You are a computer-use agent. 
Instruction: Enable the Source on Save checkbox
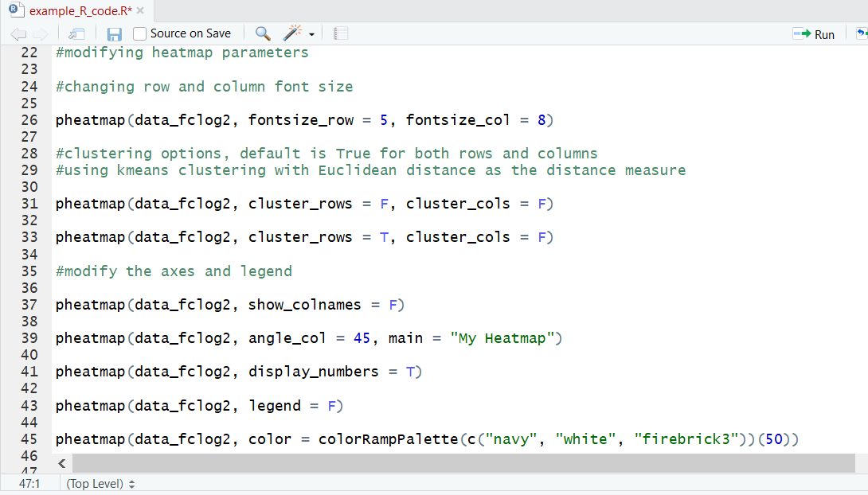coord(138,33)
